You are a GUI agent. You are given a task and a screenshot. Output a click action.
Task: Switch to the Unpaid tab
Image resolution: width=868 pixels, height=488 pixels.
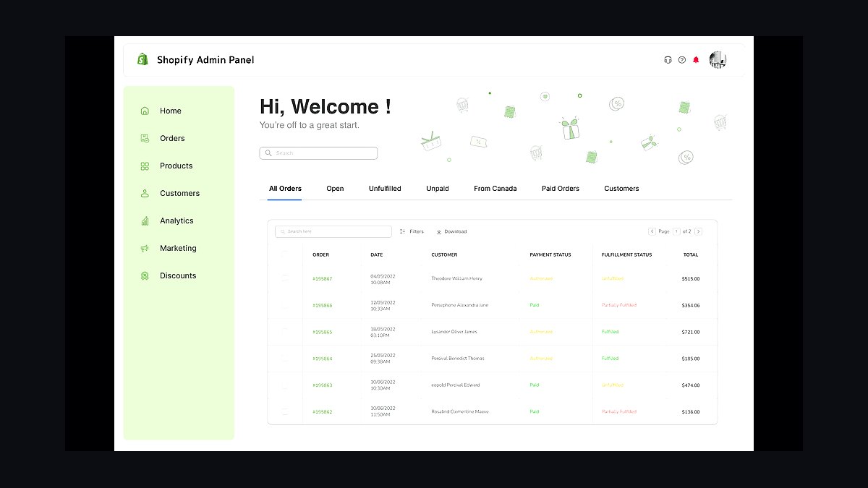(x=438, y=189)
